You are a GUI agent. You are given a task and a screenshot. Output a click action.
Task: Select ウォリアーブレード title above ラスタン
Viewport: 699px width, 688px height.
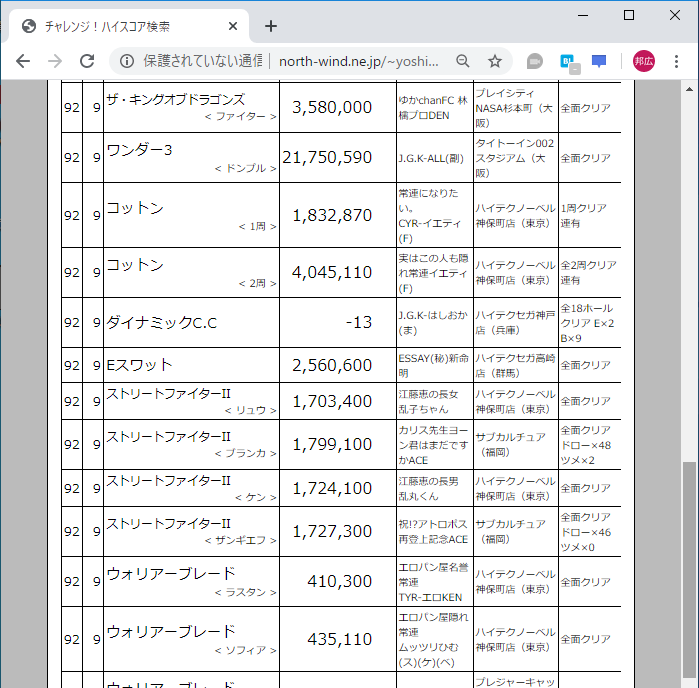(x=171, y=573)
